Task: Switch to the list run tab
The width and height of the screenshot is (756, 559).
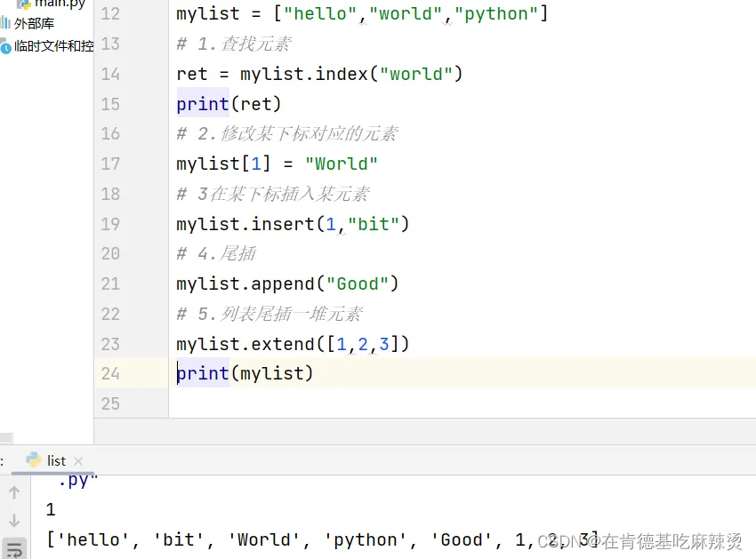Action: (x=56, y=461)
